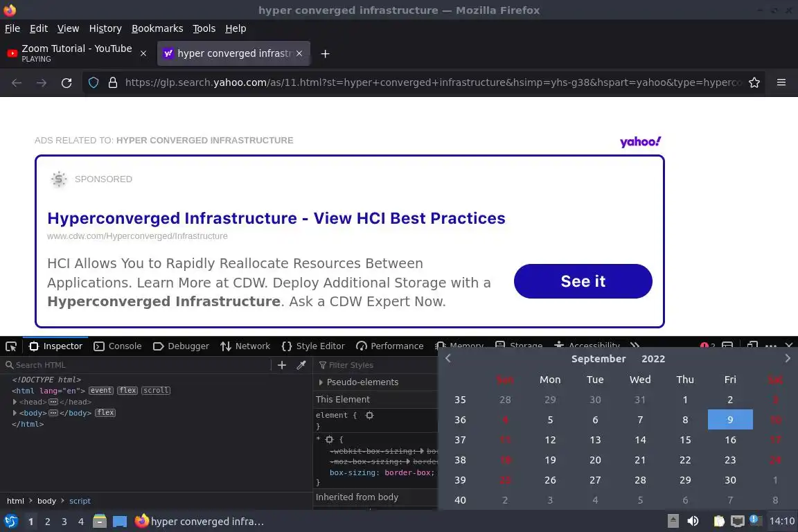Viewport: 798px width, 532px height.
Task: Click the tracking protection shield icon
Action: pos(94,83)
